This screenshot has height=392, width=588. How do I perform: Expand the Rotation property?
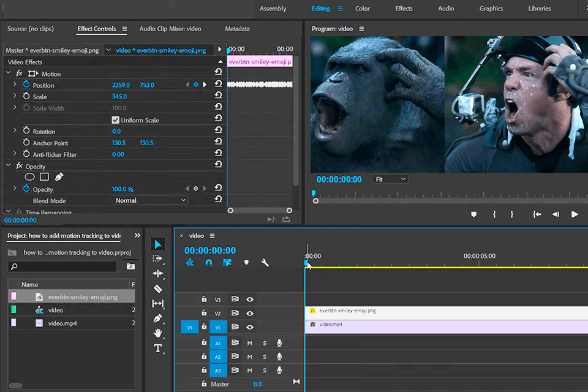13,130
